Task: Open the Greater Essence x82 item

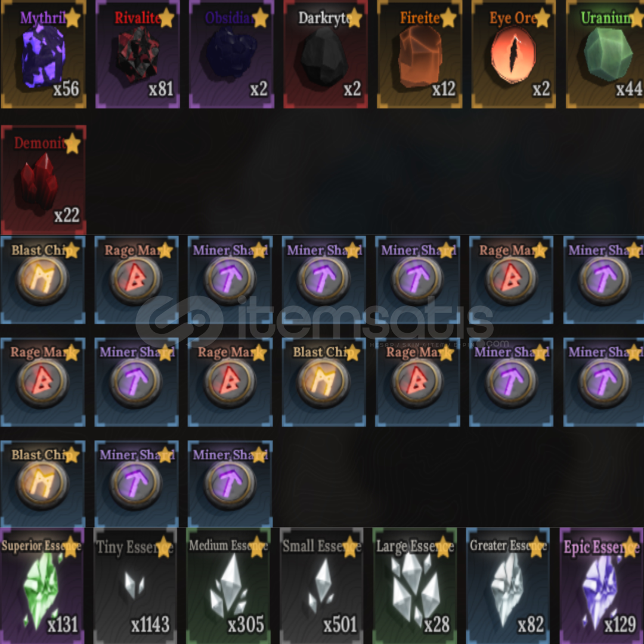Action: 509,586
